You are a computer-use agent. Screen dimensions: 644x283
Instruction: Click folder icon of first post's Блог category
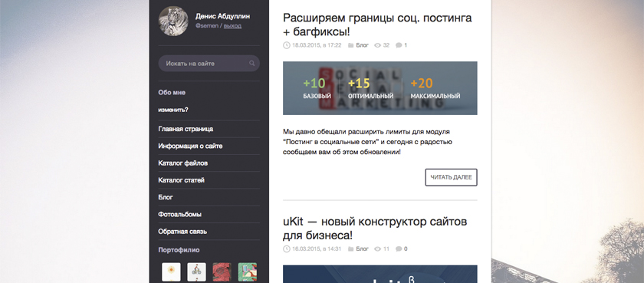tap(351, 45)
